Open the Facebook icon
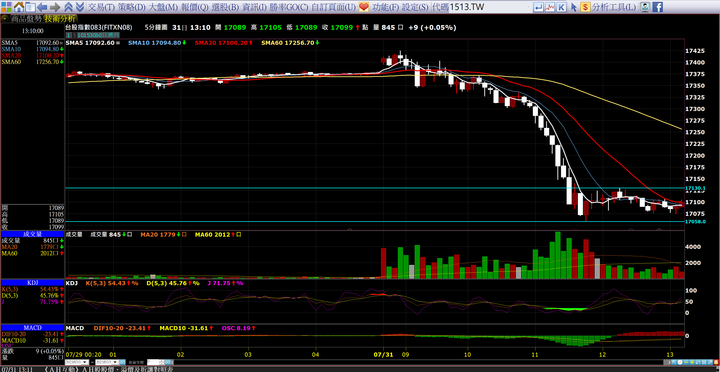The image size is (720, 372). 658,7
